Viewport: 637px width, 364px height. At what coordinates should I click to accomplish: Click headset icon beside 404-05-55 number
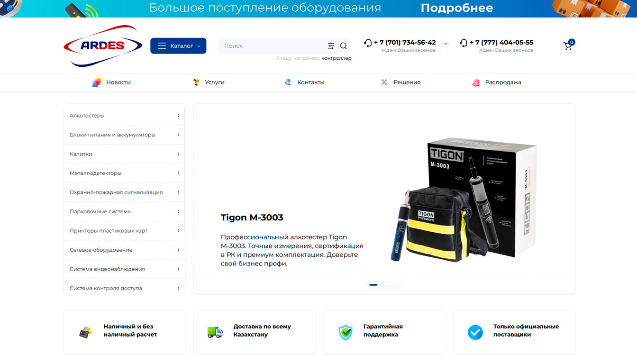[x=464, y=43]
